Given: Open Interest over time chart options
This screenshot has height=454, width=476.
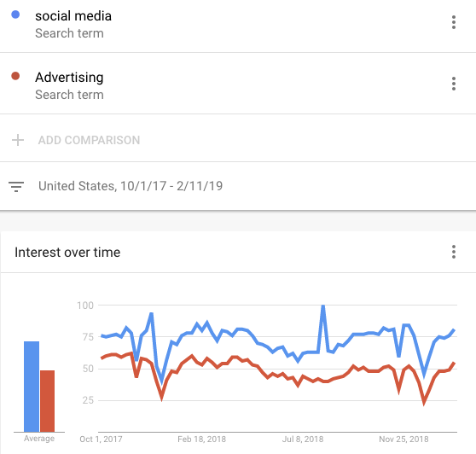Looking at the screenshot, I should click(454, 252).
